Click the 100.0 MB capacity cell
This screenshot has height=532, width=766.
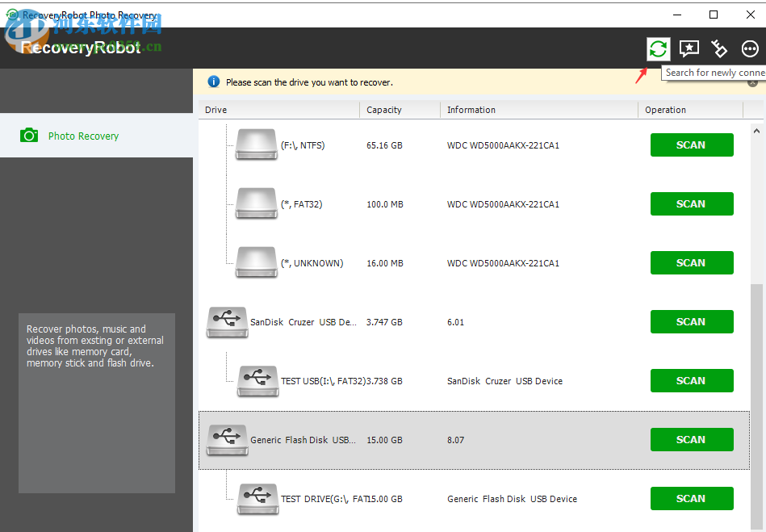[385, 205]
